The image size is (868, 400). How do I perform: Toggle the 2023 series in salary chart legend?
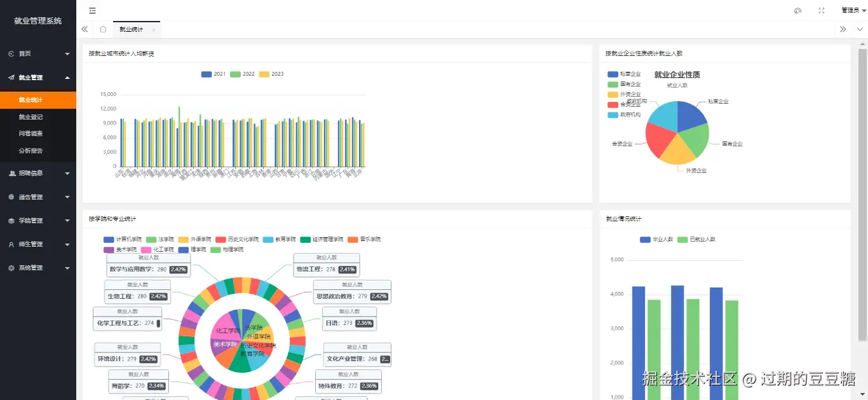click(271, 74)
